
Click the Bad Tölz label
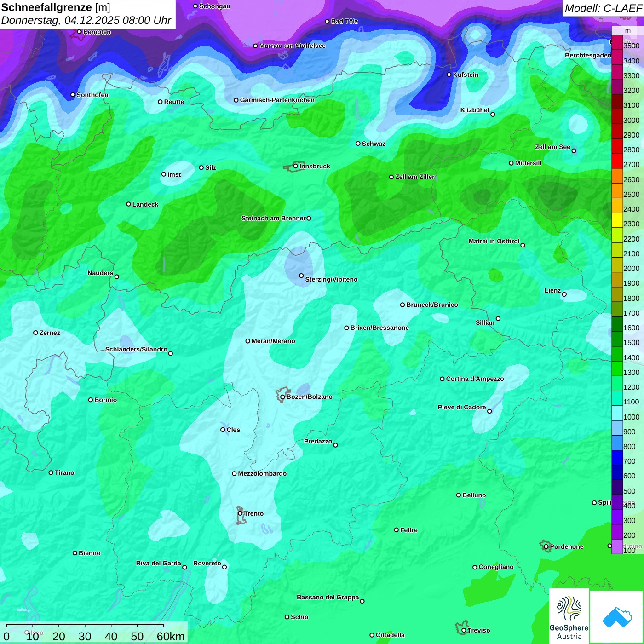tap(345, 21)
